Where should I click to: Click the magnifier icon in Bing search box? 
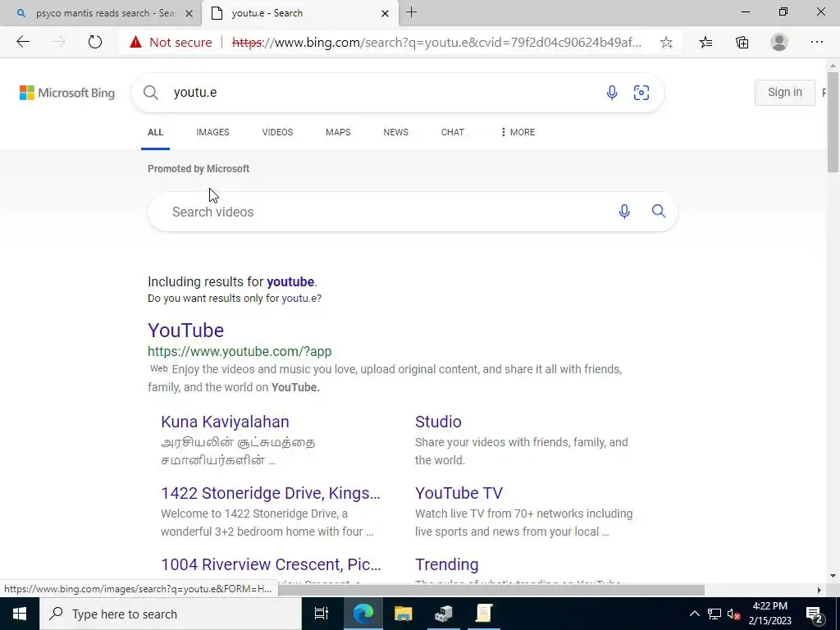point(151,93)
